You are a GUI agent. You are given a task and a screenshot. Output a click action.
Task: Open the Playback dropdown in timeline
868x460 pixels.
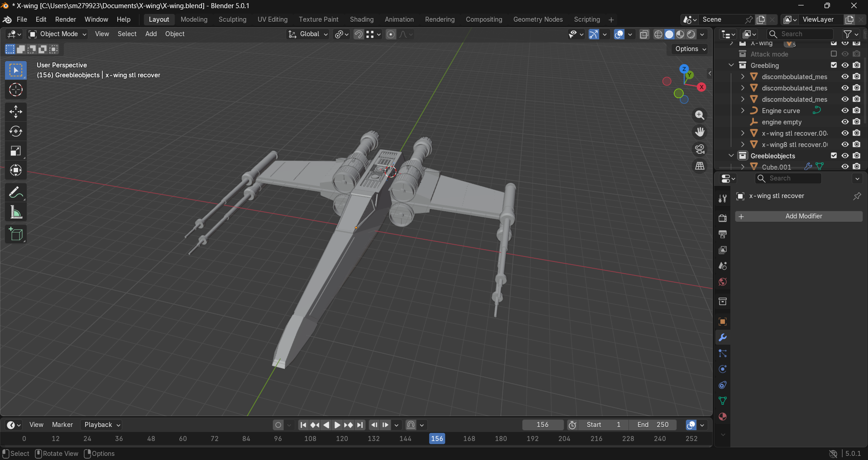coord(102,425)
